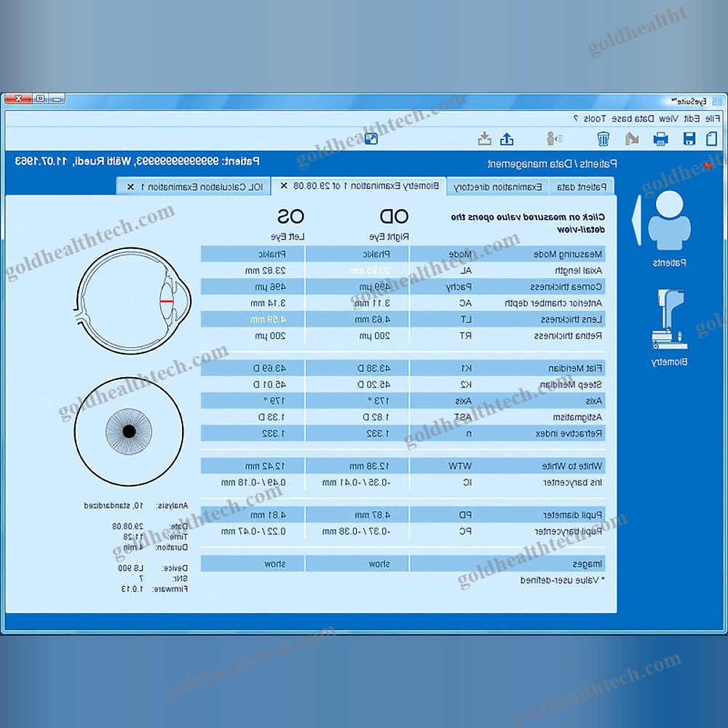Click the blue upload arrow toolbar icon
Screen dimensions: 728x728
507,138
